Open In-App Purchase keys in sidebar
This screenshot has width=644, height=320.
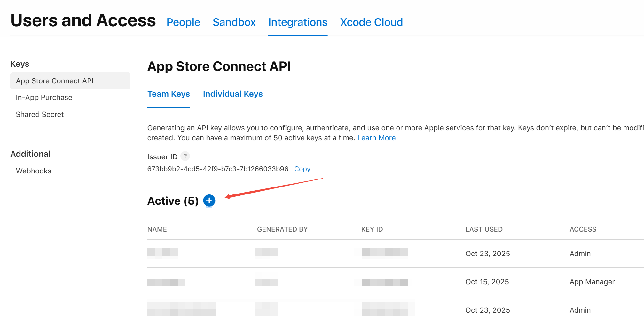tap(44, 97)
